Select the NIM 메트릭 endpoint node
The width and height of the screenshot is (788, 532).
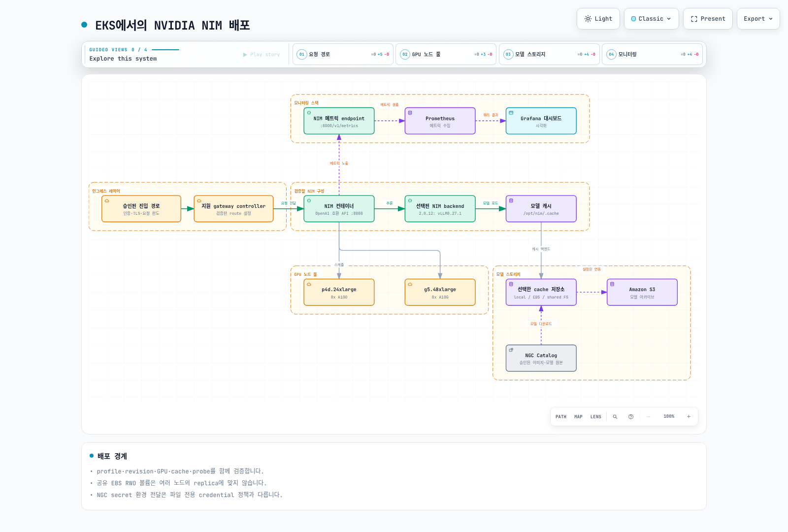point(339,121)
